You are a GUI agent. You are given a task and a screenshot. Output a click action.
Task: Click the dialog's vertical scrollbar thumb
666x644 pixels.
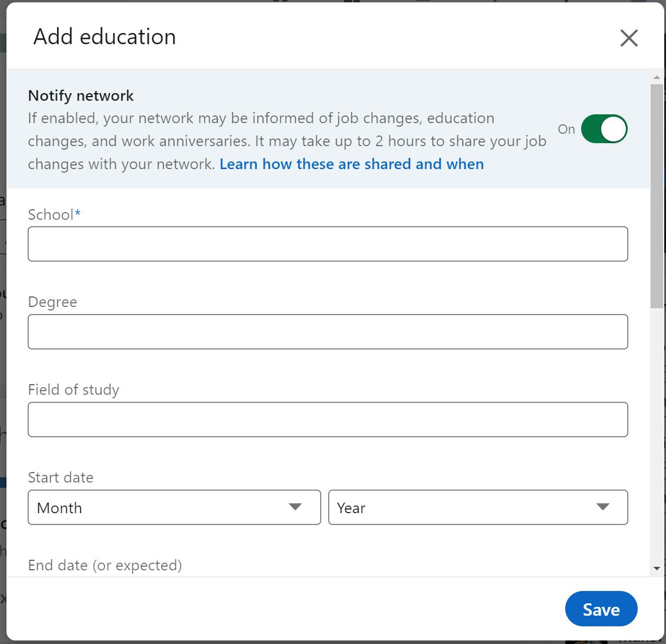[x=657, y=194]
